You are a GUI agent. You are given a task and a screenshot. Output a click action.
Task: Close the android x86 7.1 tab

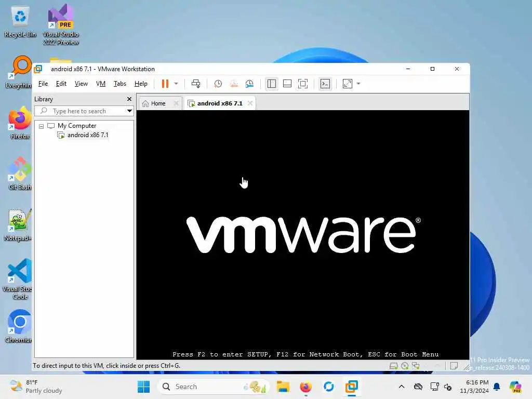250,103
